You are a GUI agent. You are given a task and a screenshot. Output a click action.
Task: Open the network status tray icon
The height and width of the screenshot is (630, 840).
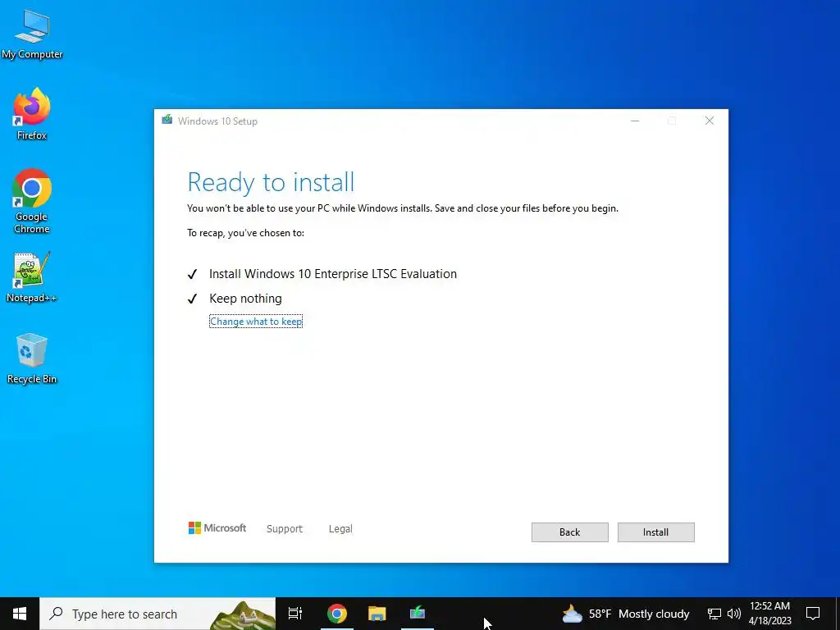714,614
